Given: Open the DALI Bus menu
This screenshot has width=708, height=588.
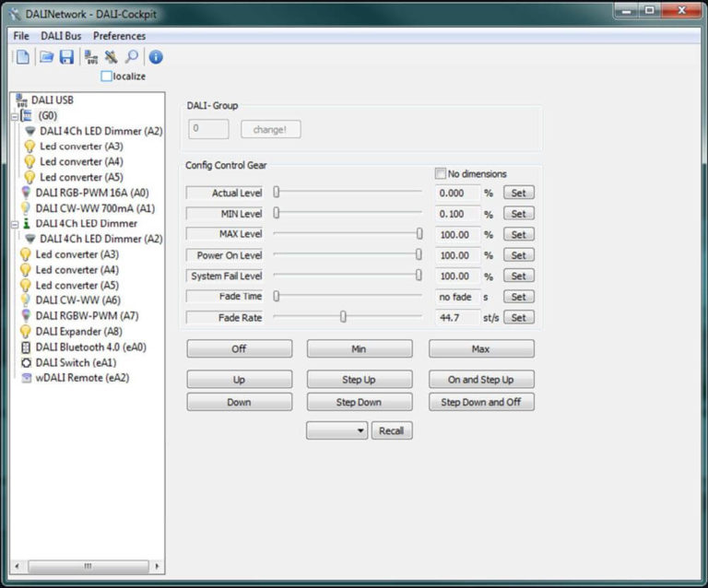Looking at the screenshot, I should click(x=61, y=36).
